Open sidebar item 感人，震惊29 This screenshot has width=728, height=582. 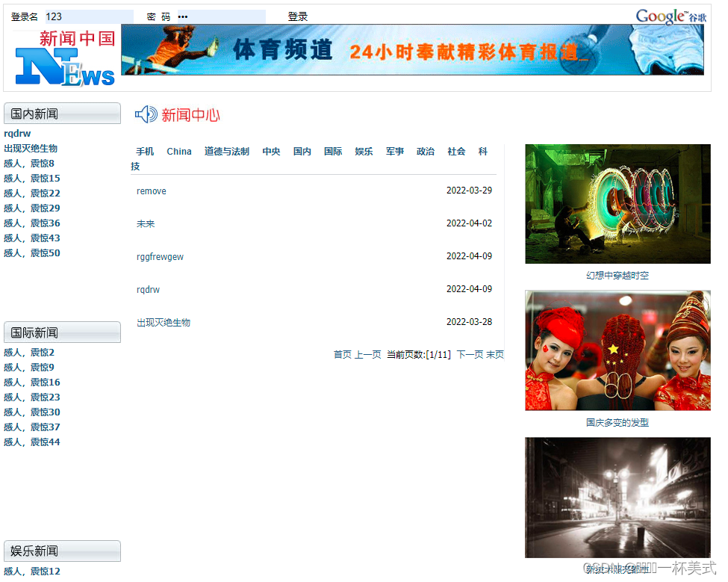[32, 208]
